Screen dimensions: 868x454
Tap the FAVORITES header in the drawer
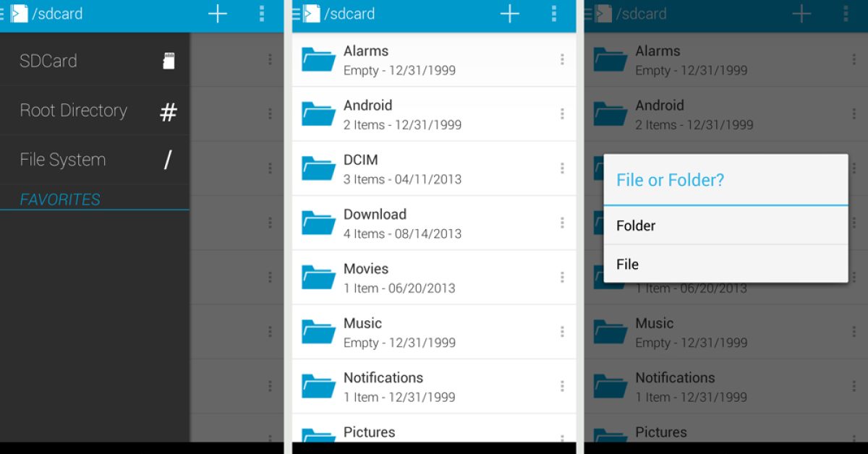tap(60, 200)
